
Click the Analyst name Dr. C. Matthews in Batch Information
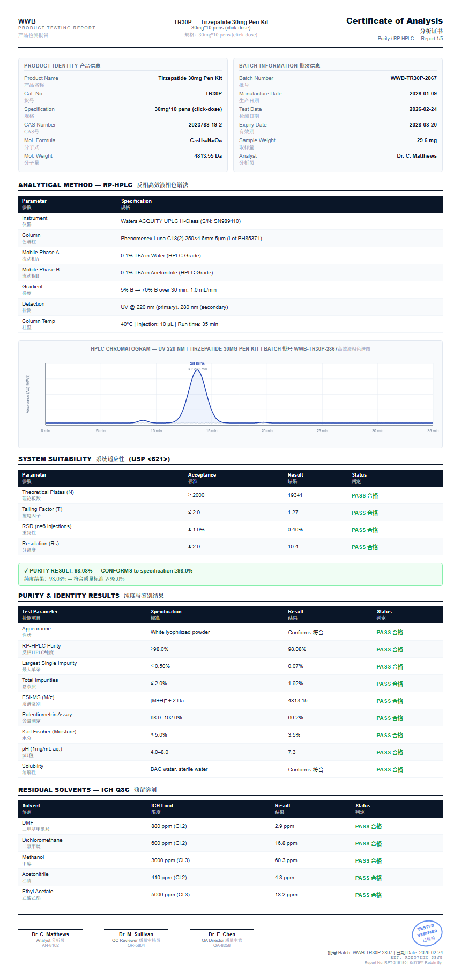tap(417, 156)
